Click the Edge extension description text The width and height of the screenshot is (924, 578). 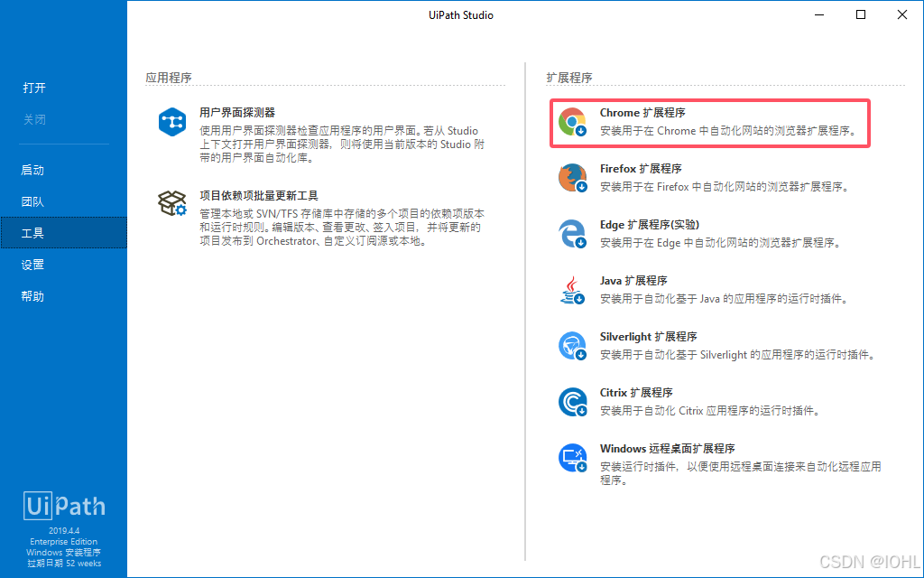click(x=721, y=243)
